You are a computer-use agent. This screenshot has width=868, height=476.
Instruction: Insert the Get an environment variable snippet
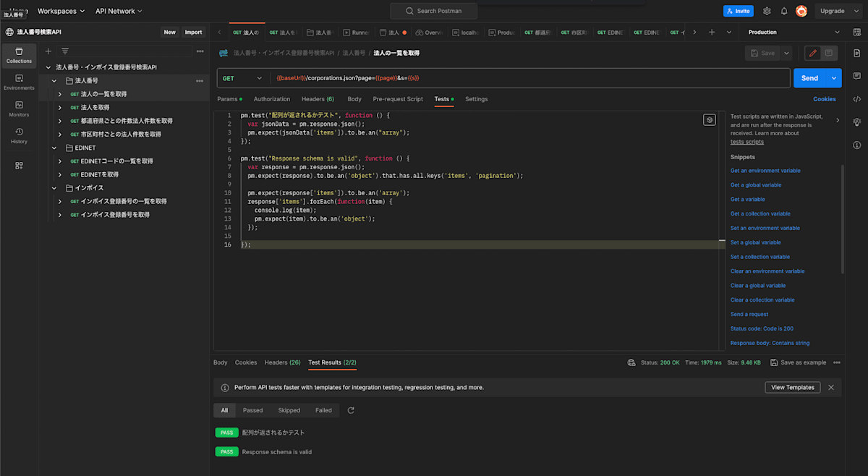tap(765, 171)
